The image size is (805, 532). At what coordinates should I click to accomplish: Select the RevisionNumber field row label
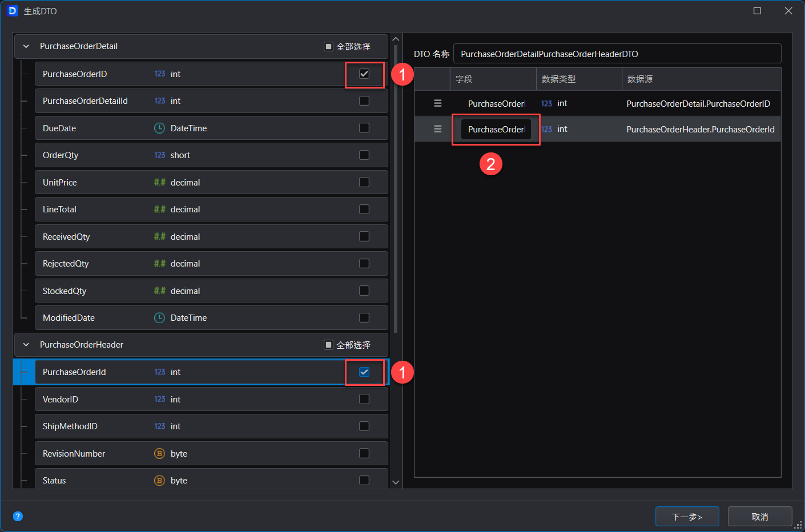(x=74, y=454)
